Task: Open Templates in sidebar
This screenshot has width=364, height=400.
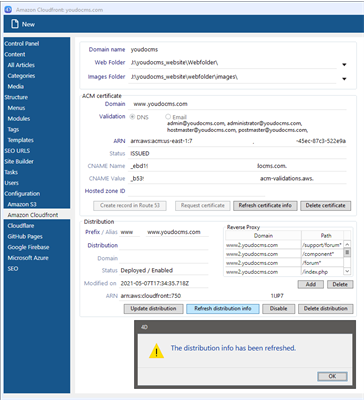Action: 20,140
